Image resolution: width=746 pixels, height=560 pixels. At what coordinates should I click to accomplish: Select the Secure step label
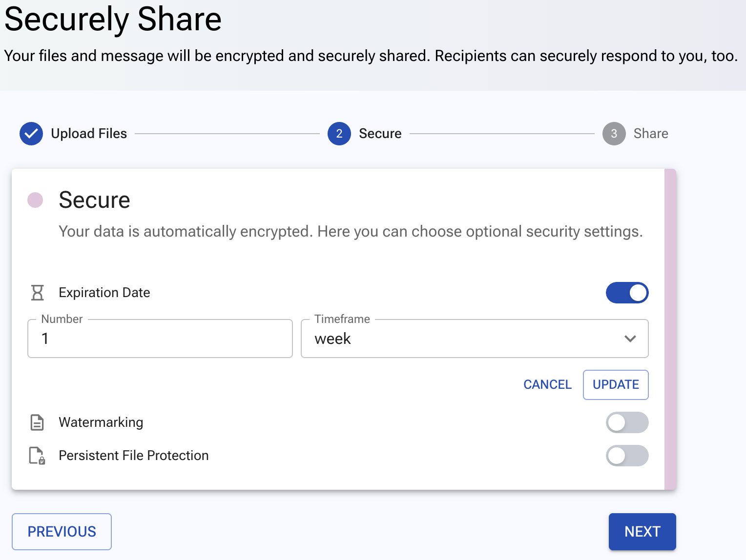(380, 134)
